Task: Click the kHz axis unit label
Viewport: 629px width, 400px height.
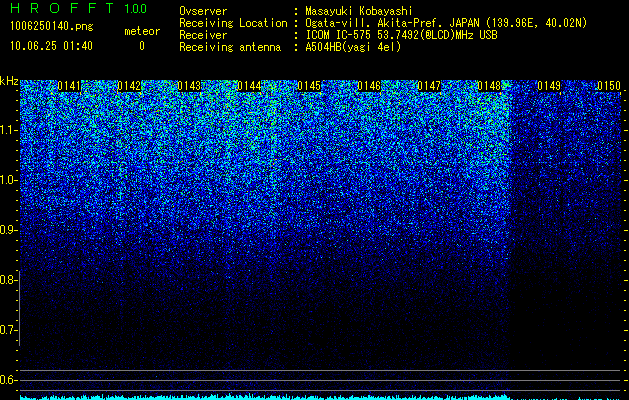Action: pos(9,81)
